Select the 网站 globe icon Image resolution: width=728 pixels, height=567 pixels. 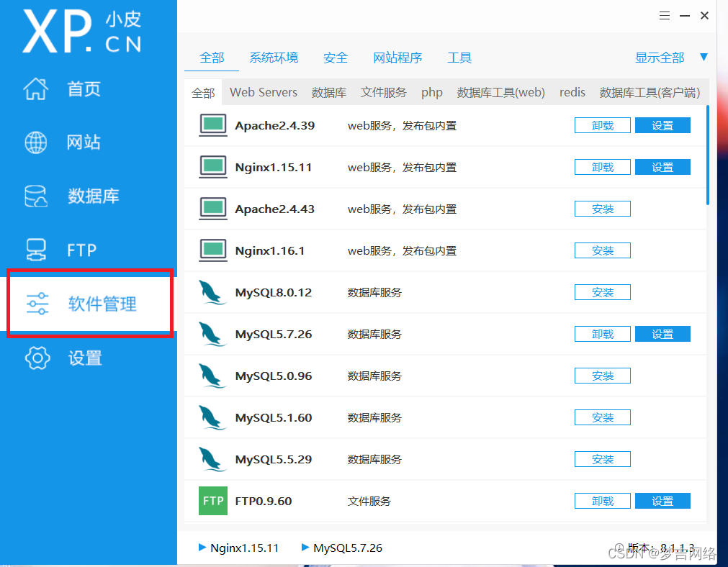36,142
